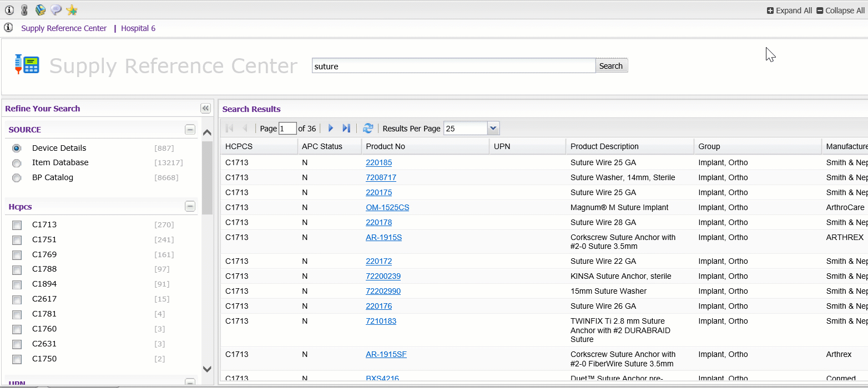Select the BP Catalog source option
The width and height of the screenshot is (868, 388).
(17, 178)
